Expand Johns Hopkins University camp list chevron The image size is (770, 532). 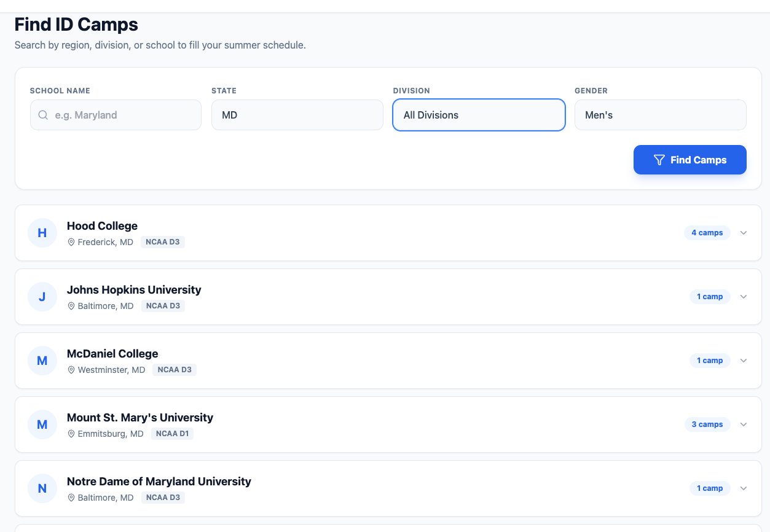click(x=744, y=297)
